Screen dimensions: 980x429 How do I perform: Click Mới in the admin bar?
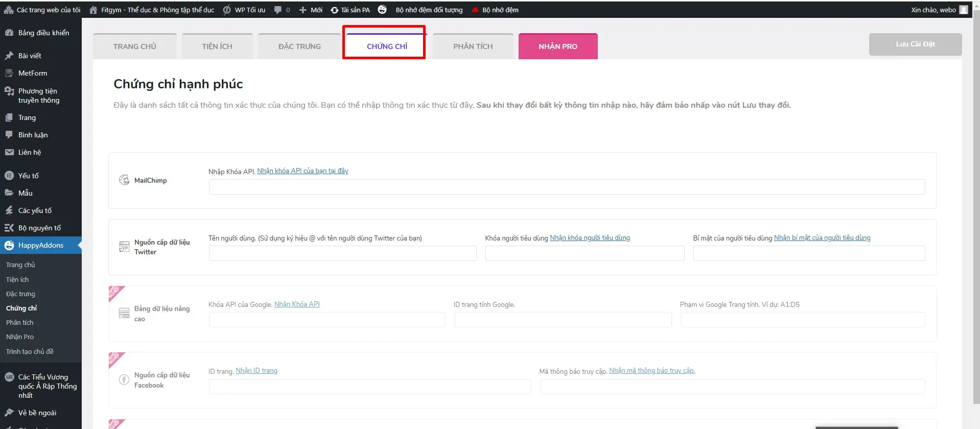(x=311, y=10)
